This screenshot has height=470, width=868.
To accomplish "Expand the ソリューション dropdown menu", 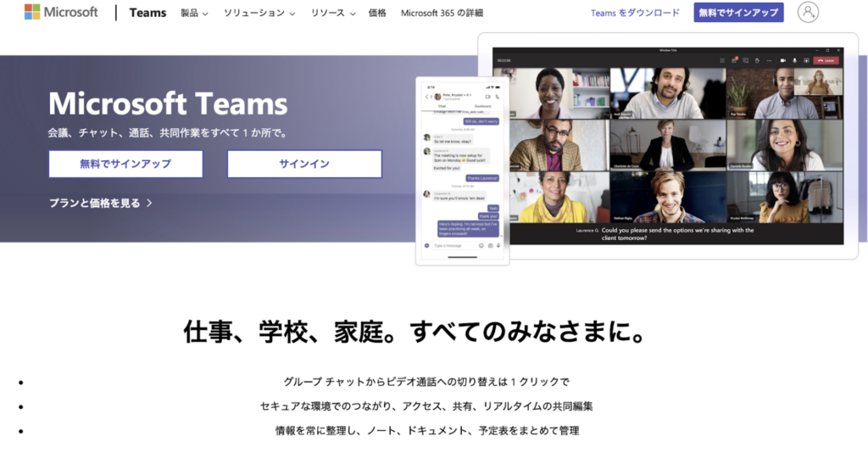I will [259, 13].
